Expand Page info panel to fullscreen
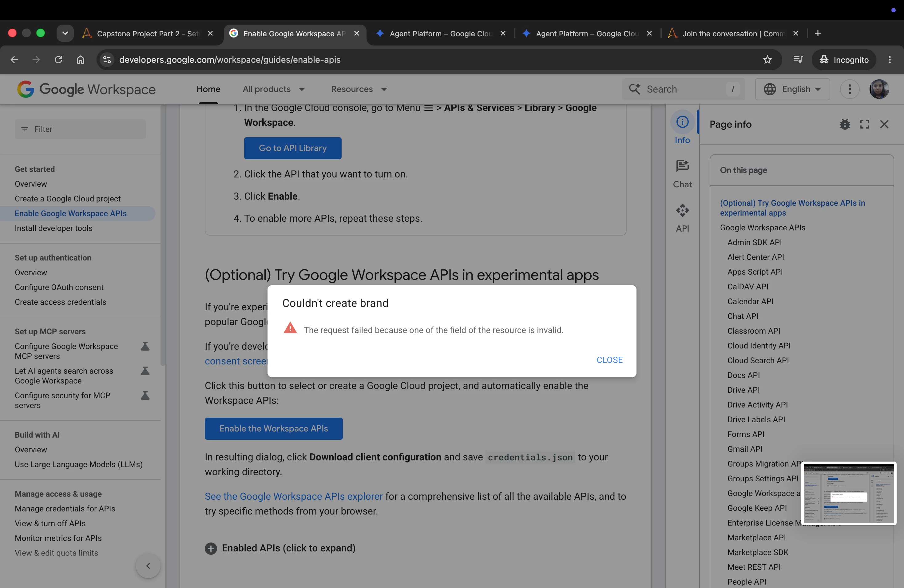 865,124
